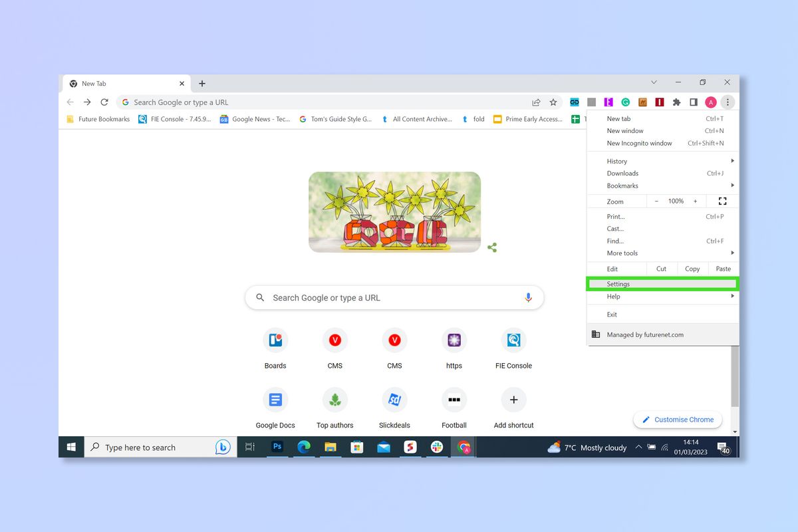Reload the page with the refresh icon
The width and height of the screenshot is (798, 532).
coord(104,102)
